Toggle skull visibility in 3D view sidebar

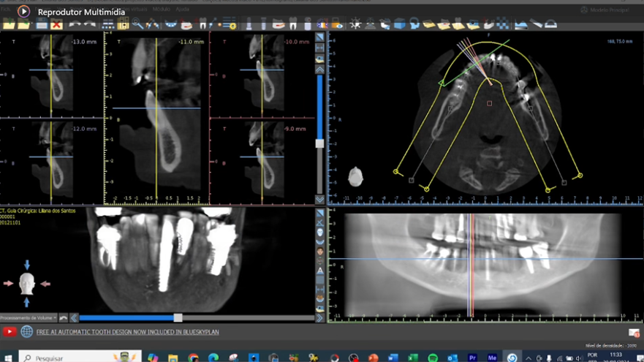tap(320, 233)
